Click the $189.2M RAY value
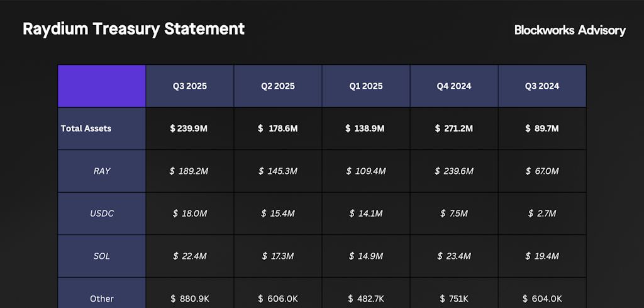The image size is (644, 308). [x=189, y=171]
